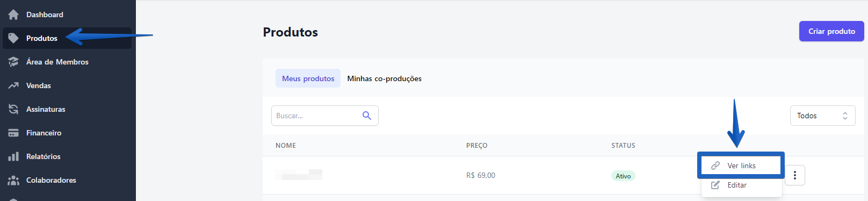Select Ver links from the context menu
Screen dimensions: 868x201
click(x=741, y=166)
